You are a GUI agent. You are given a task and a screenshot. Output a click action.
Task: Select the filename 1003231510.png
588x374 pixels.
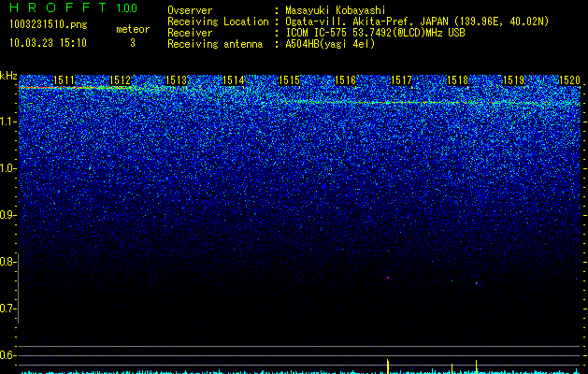[49, 24]
